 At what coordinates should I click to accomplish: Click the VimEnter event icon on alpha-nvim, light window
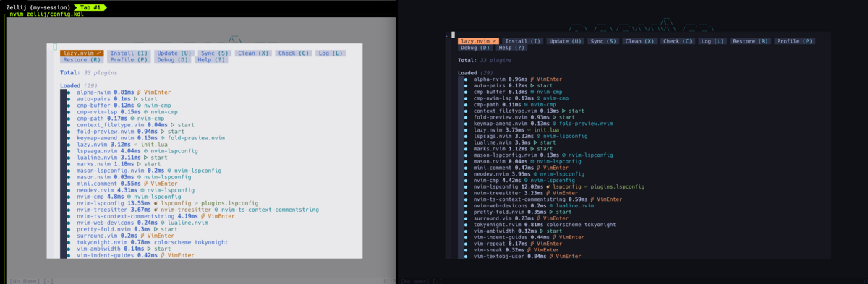coord(140,92)
